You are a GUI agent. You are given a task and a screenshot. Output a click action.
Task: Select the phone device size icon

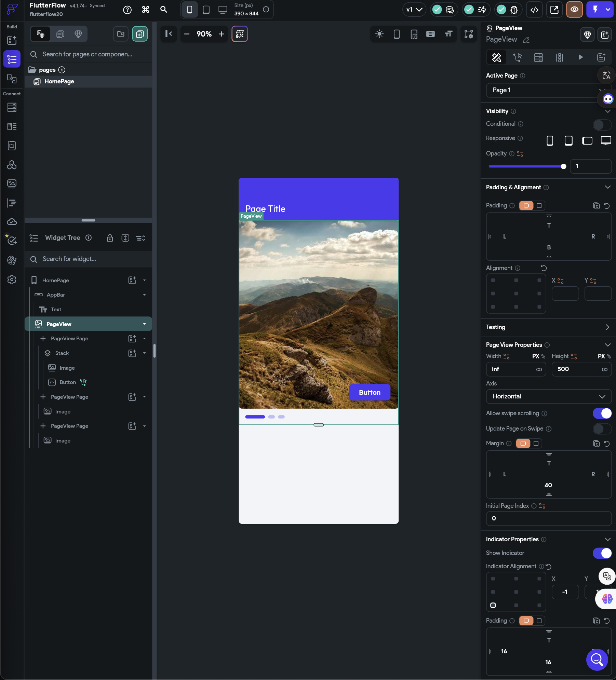(189, 10)
